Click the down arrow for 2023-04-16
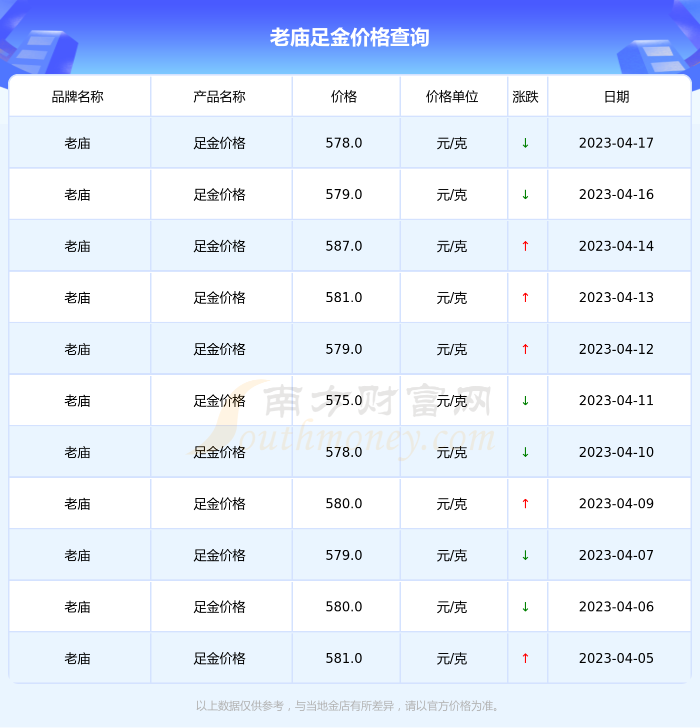The height and width of the screenshot is (728, 700). [x=525, y=195]
